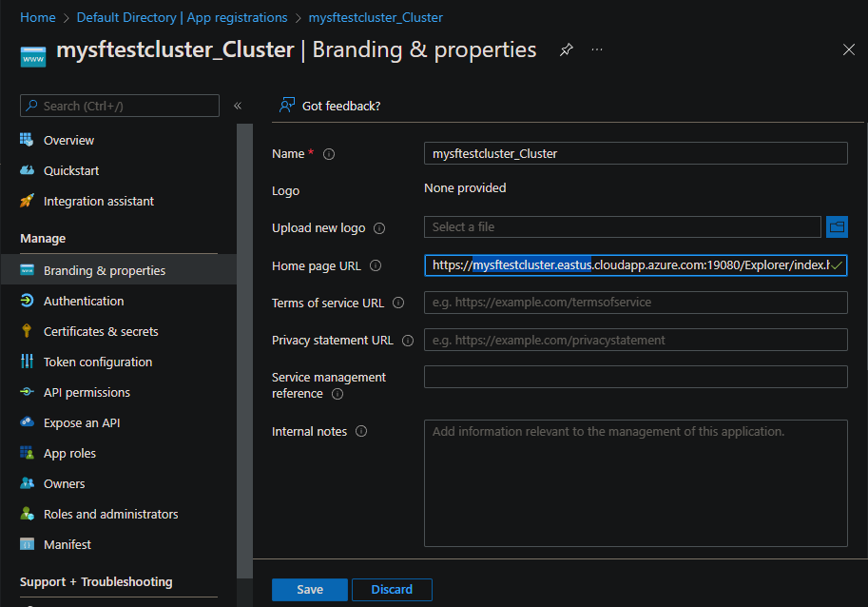Open Authentication in the Manage menu
This screenshot has width=868, height=607.
pyautogui.click(x=84, y=301)
